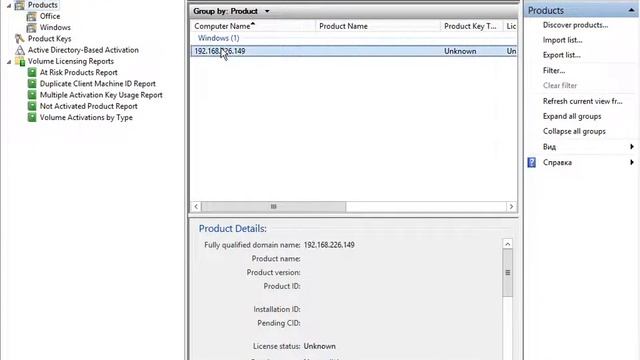Select the 192.168.226.149 computer row
Screen dimensions: 640x360
point(353,51)
